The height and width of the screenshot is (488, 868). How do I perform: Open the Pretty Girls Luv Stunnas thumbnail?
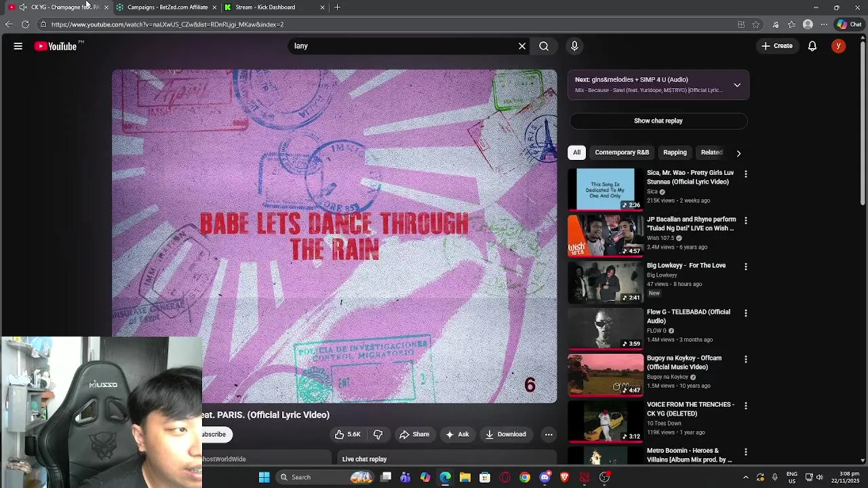[606, 189]
